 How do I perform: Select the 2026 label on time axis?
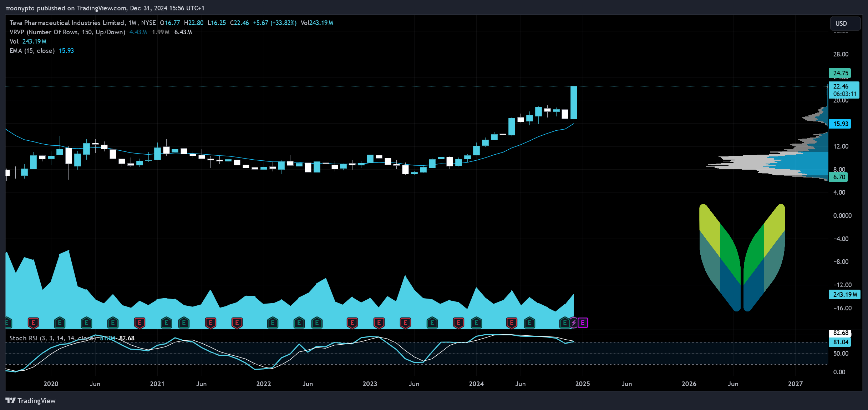pyautogui.click(x=689, y=384)
